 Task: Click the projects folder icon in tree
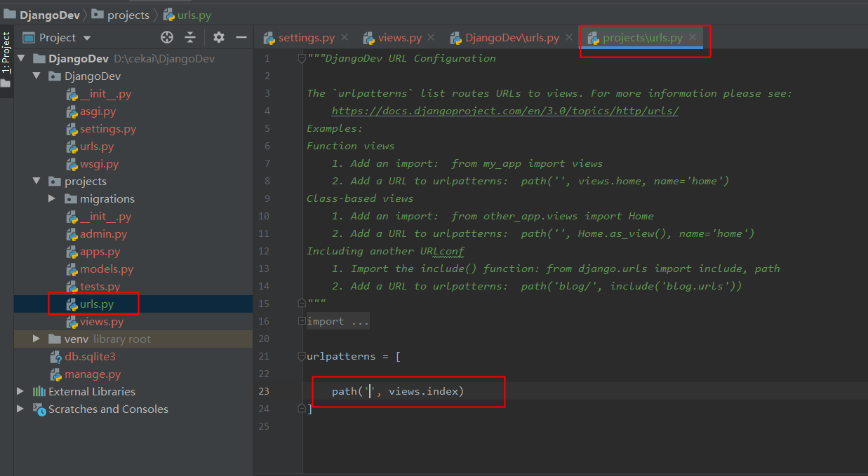55,182
